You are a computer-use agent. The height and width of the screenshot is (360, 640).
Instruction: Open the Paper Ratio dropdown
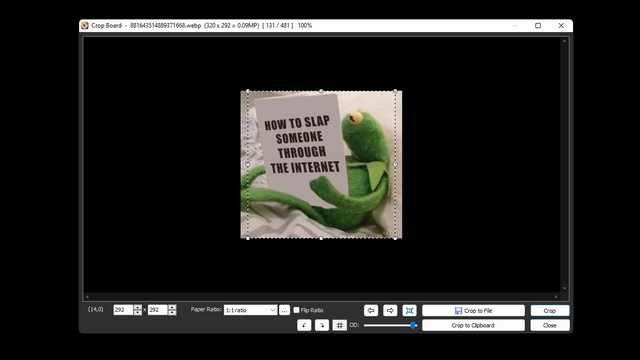click(251, 310)
